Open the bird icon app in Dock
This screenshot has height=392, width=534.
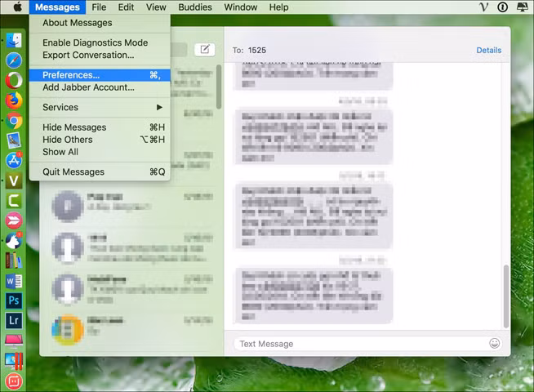coord(14,240)
